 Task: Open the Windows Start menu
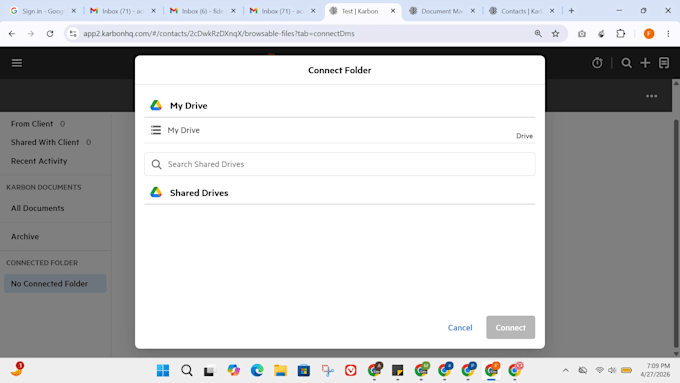point(163,370)
